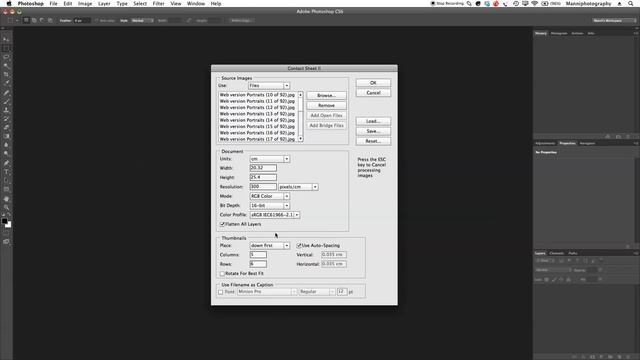Image resolution: width=640 pixels, height=360 pixels.
Task: Open the Filter menu
Action: (158, 4)
